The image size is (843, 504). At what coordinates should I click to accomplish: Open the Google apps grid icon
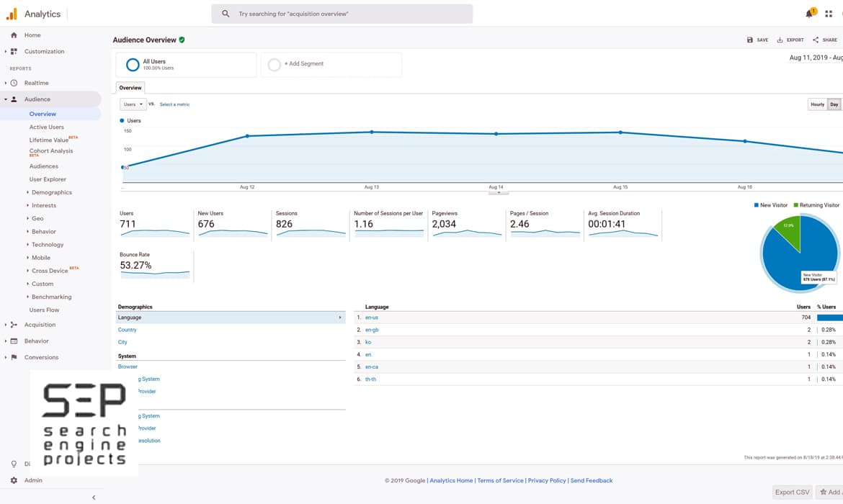829,14
